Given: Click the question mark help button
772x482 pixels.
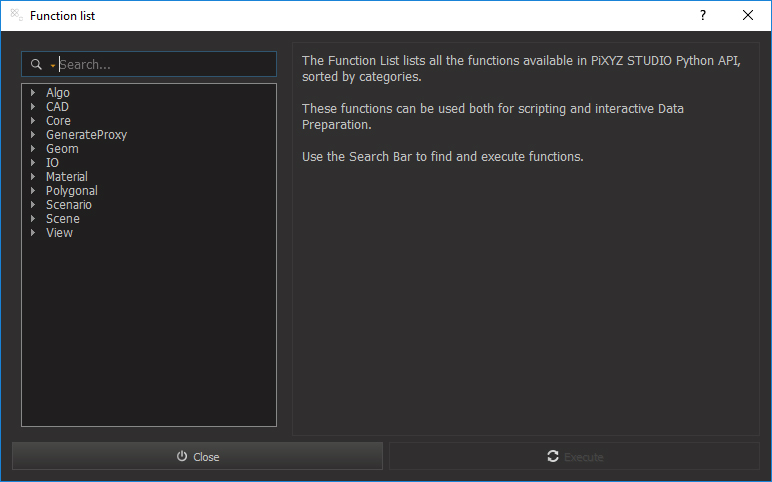Looking at the screenshot, I should click(x=703, y=16).
